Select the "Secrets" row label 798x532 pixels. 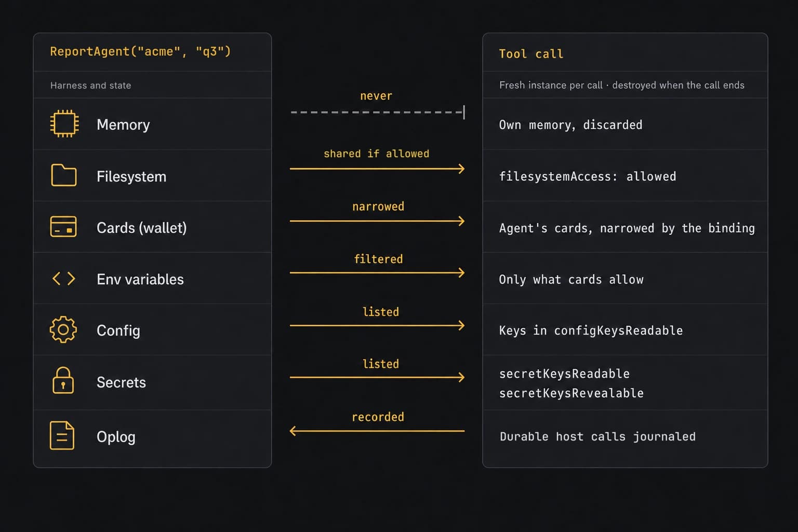121,382
